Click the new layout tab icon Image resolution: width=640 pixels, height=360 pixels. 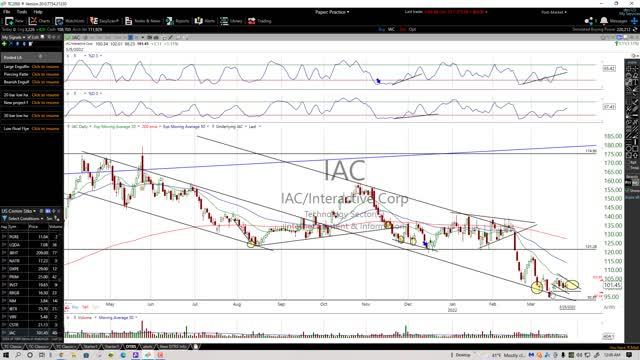[x=196, y=347]
